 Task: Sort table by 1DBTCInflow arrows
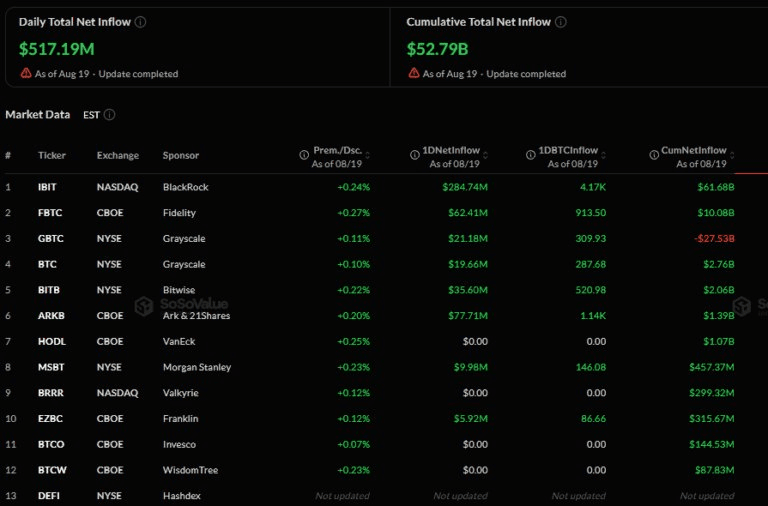point(603,155)
